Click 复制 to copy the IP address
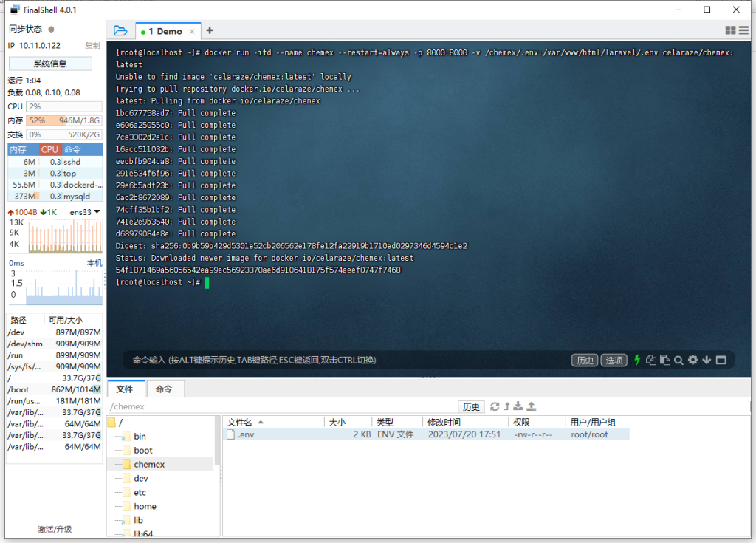This screenshot has height=543, width=756. (x=92, y=45)
